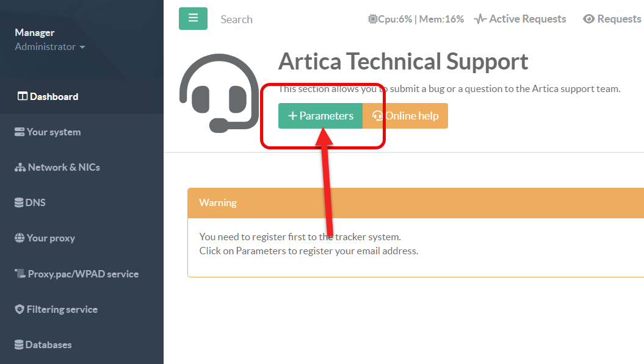Click the Your system server icon

click(20, 132)
